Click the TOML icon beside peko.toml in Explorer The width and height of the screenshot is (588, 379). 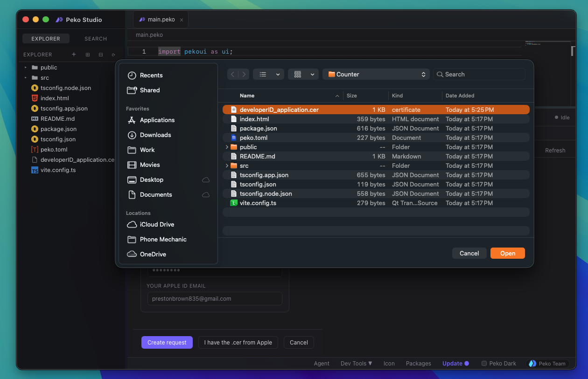coord(35,150)
